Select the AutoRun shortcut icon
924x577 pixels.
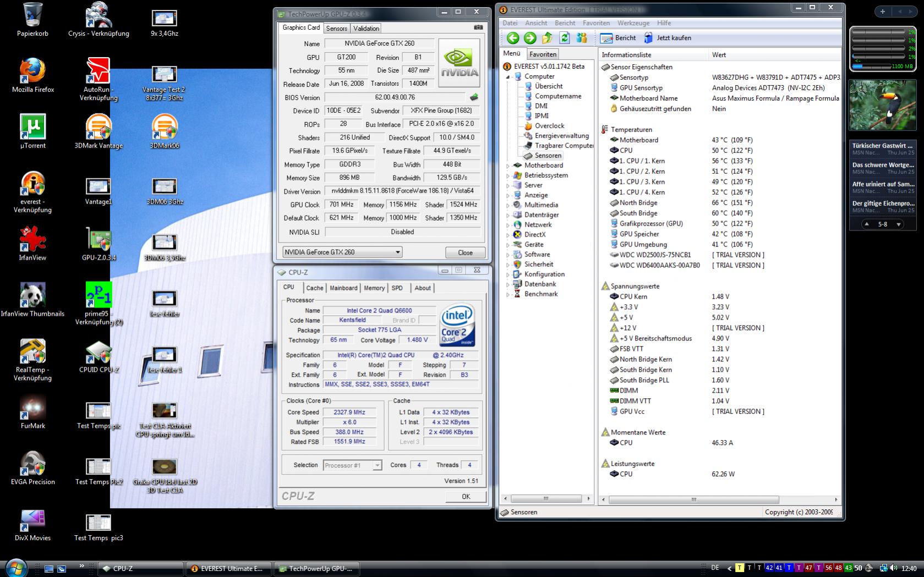click(x=99, y=80)
